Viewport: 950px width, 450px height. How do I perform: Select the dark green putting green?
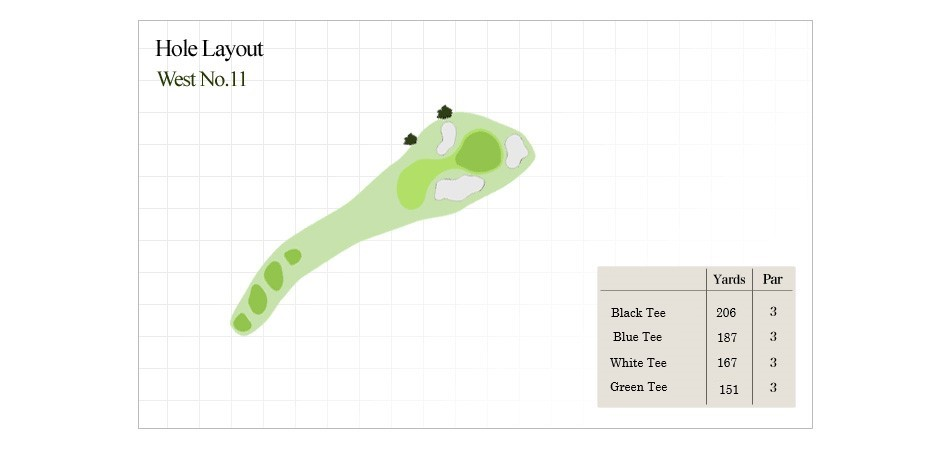(x=479, y=151)
